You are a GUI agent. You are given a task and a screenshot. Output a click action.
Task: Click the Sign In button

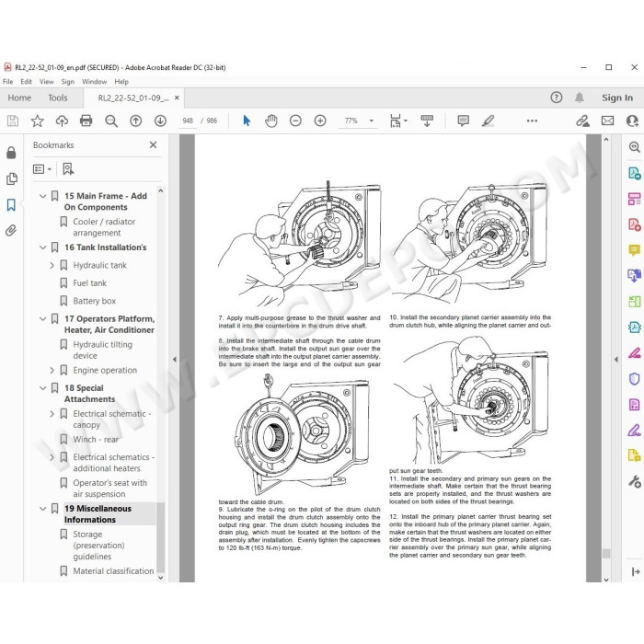click(x=617, y=98)
